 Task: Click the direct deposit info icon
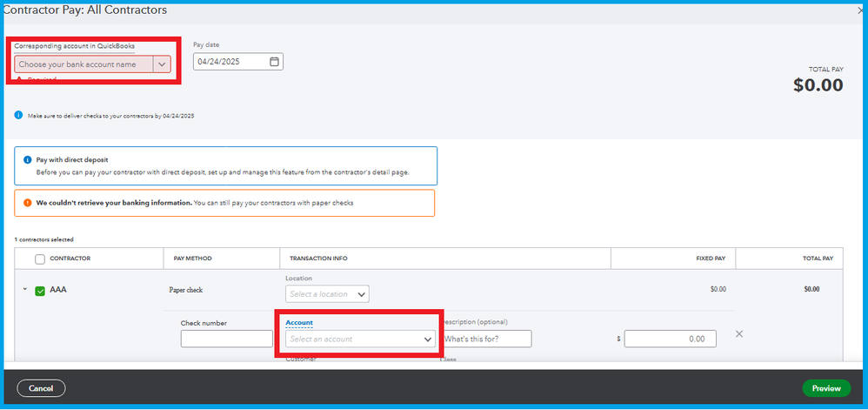tap(27, 159)
